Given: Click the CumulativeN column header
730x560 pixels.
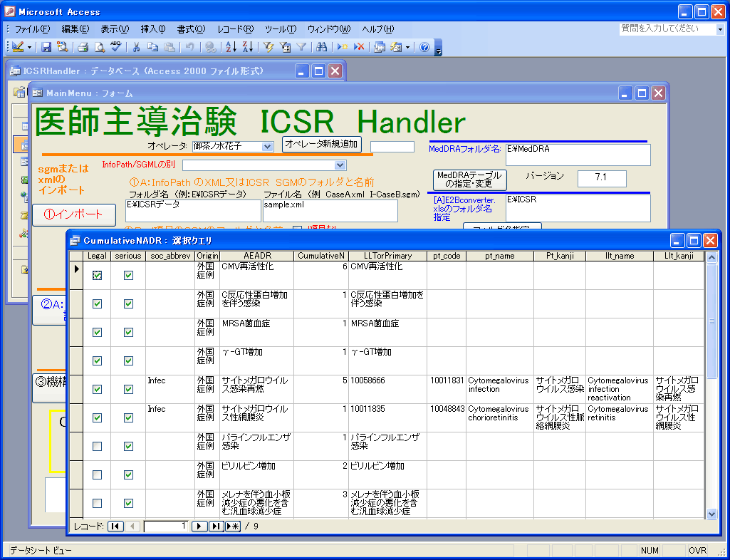Looking at the screenshot, I should tap(321, 256).
